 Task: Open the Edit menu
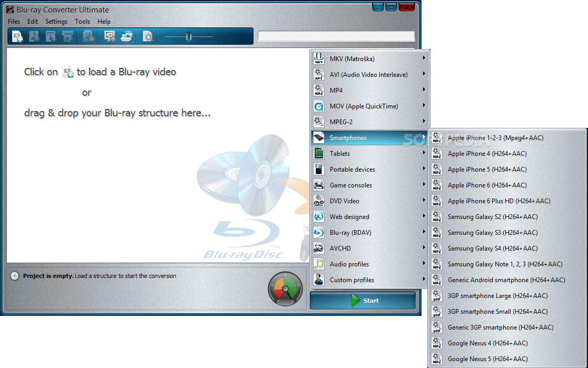point(33,22)
